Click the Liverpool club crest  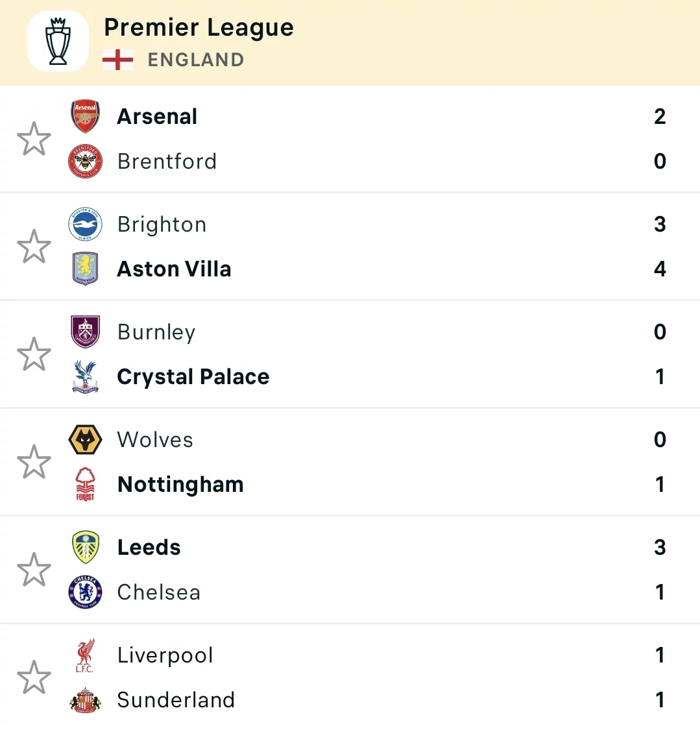pyautogui.click(x=85, y=655)
